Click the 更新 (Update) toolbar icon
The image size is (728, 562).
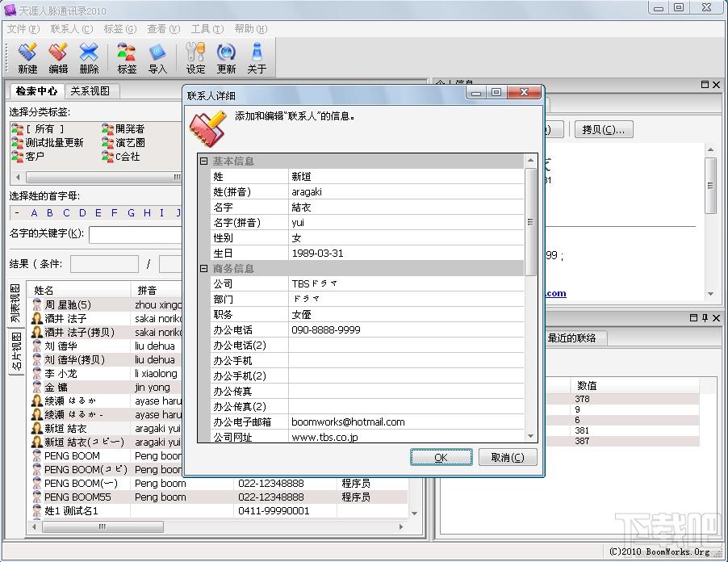tap(226, 57)
